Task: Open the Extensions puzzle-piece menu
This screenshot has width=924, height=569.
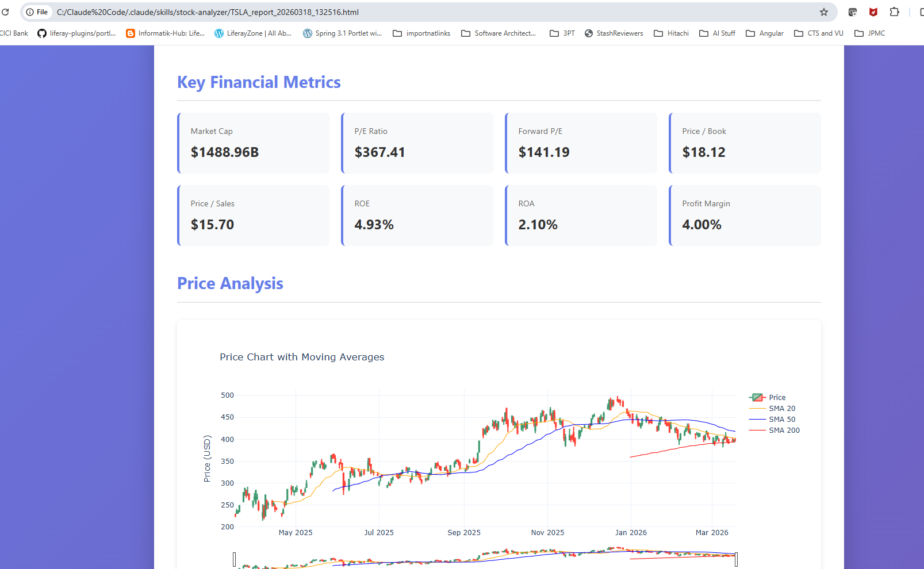Action: (894, 12)
